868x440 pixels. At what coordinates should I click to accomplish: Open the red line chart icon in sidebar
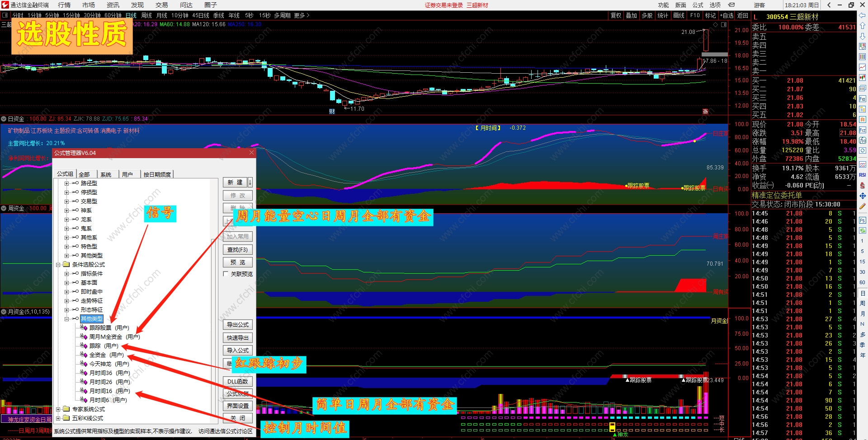point(863,67)
